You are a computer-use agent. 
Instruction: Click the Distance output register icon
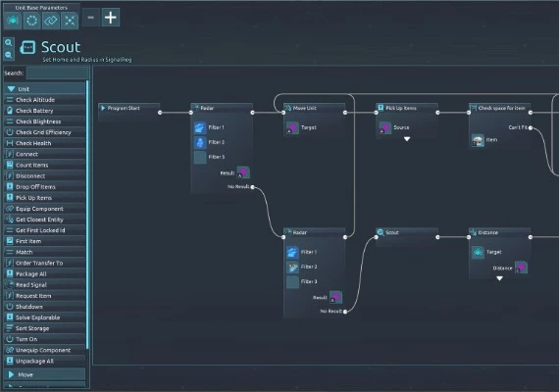(x=521, y=268)
